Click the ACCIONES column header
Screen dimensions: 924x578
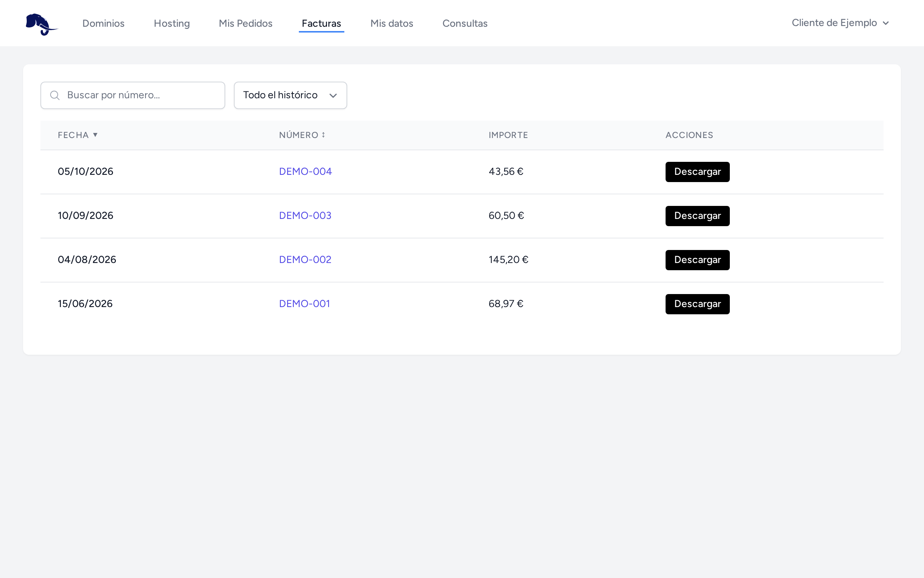click(x=689, y=135)
